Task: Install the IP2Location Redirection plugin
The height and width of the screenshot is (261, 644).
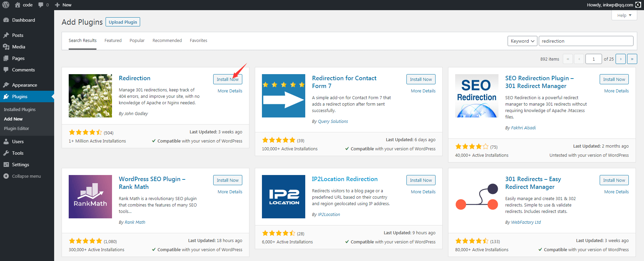Action: coord(421,180)
